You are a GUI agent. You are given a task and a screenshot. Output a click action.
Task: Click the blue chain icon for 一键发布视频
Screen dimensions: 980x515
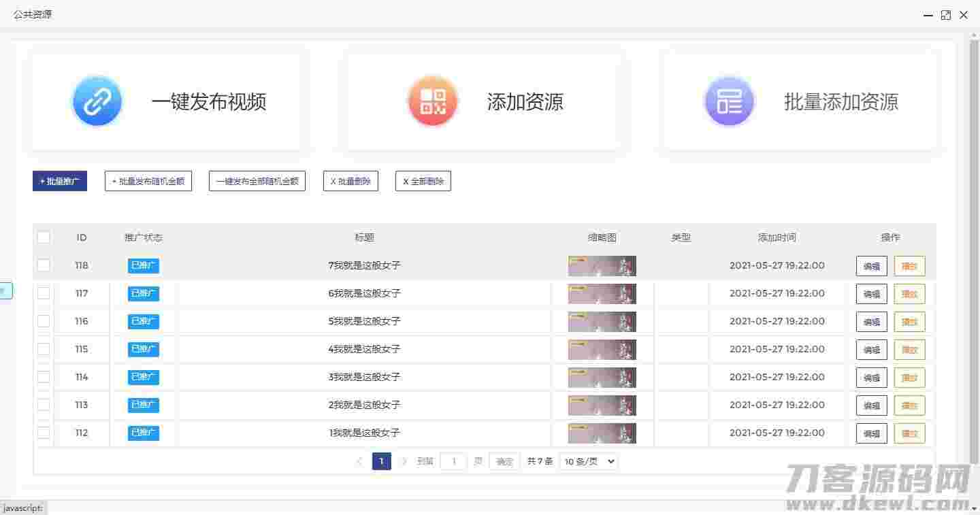click(97, 100)
